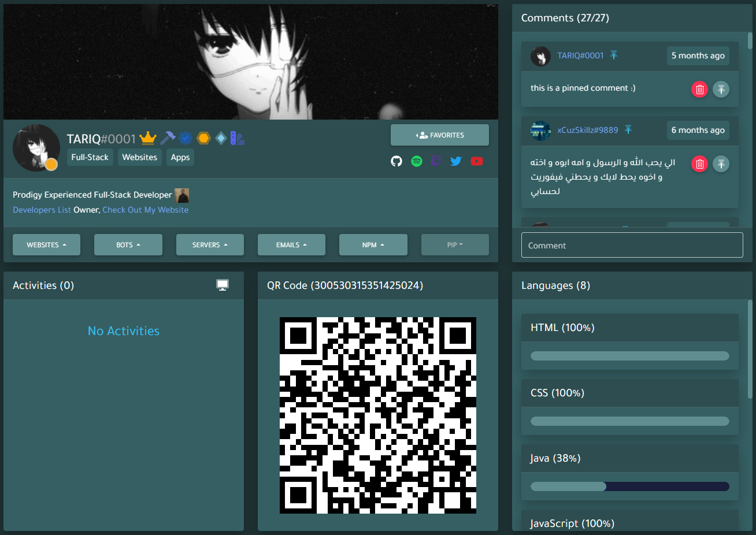Expand the NPM dropdown
Viewport: 756px width, 535px height.
[x=373, y=245]
